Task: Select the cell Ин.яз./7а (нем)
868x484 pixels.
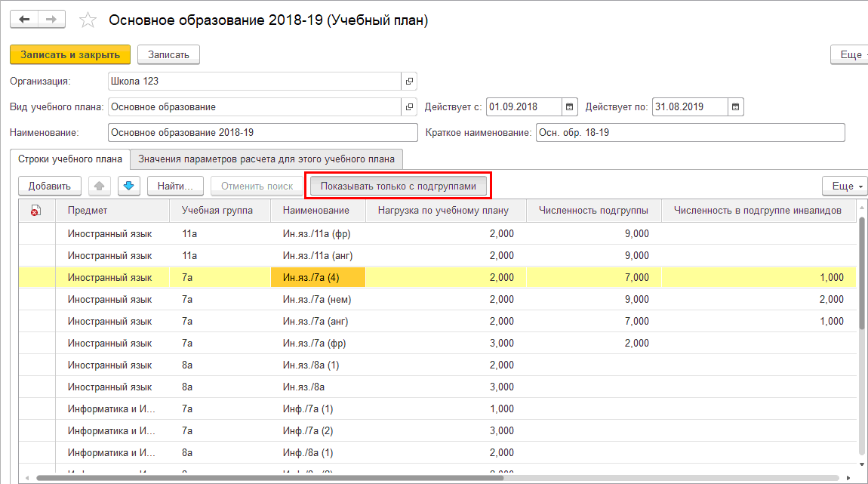Action: [318, 300]
